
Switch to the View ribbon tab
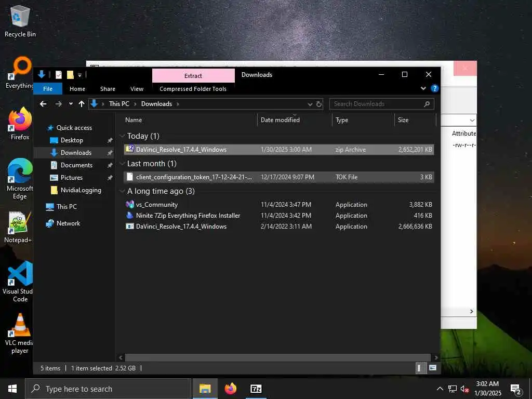click(137, 89)
